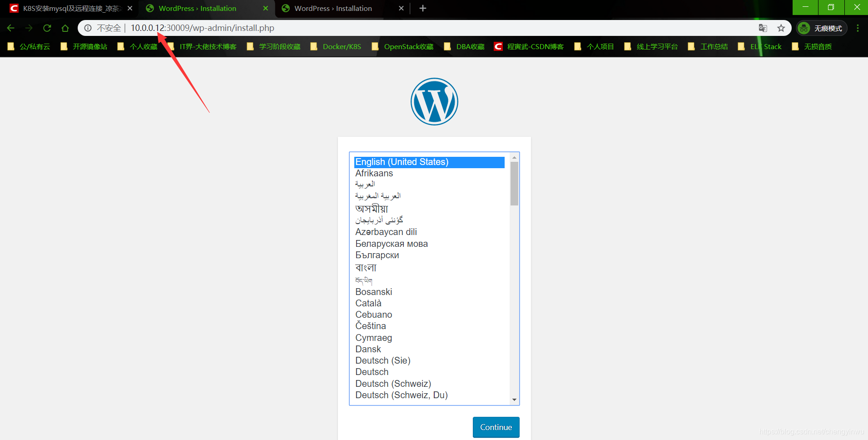
Task: Go to the home page icon
Action: coord(65,28)
